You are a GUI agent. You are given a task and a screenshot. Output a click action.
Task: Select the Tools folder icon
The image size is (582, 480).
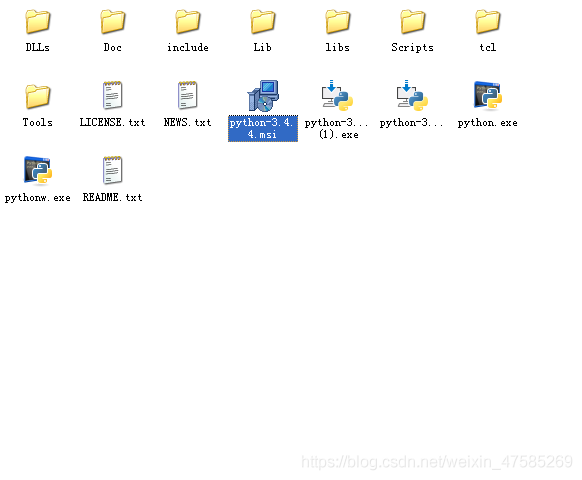click(x=37, y=96)
